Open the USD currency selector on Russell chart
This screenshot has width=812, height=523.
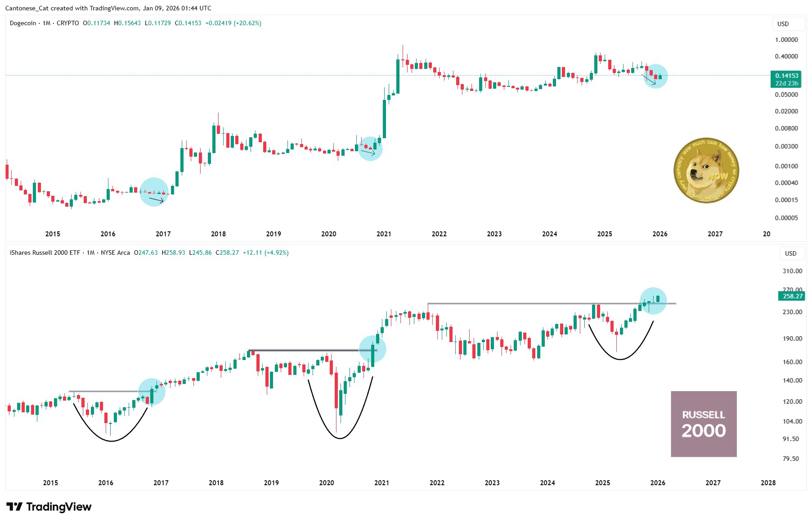tap(790, 253)
